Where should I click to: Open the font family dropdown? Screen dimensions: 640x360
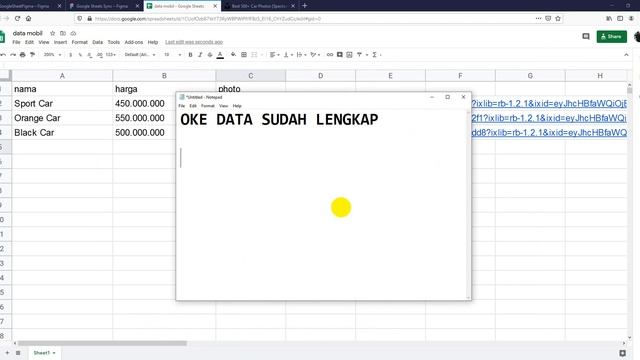tap(140, 55)
